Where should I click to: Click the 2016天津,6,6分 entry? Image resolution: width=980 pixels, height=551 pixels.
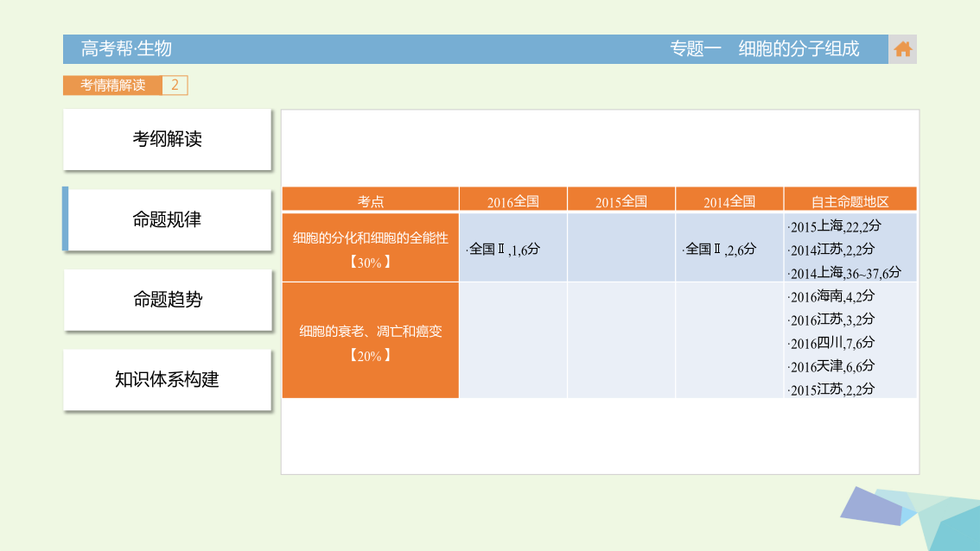click(x=830, y=366)
